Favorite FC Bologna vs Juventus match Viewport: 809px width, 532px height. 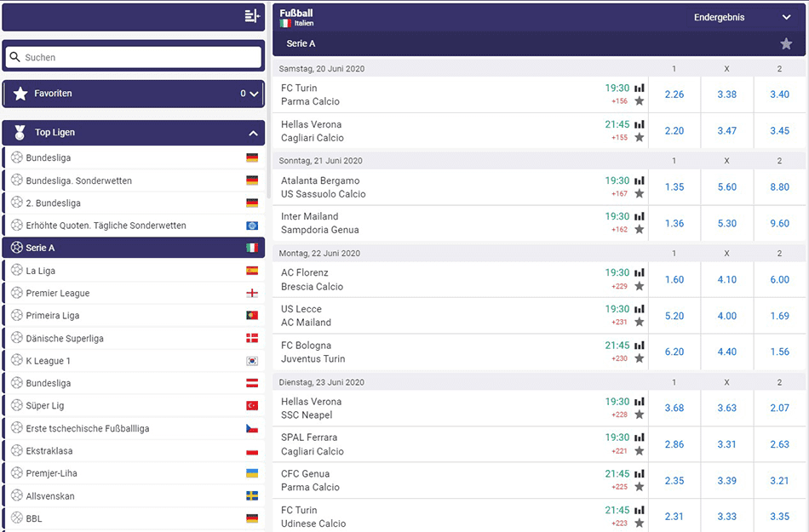(640, 358)
